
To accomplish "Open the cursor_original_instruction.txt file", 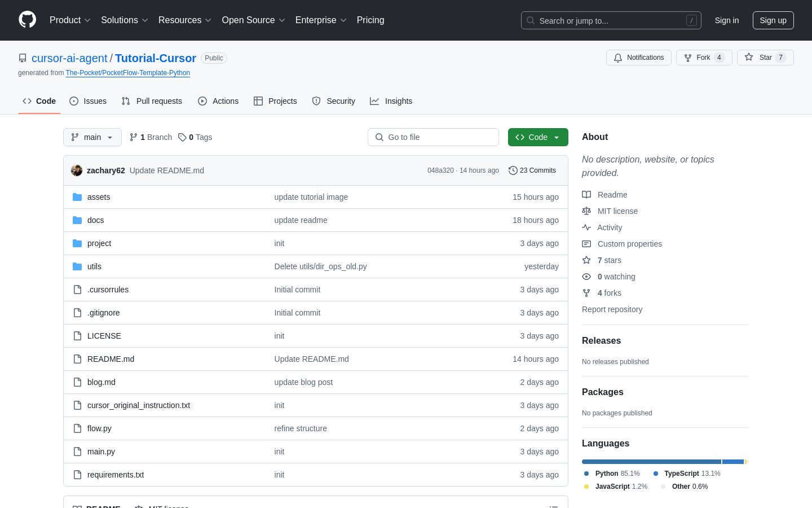I will 139,405.
